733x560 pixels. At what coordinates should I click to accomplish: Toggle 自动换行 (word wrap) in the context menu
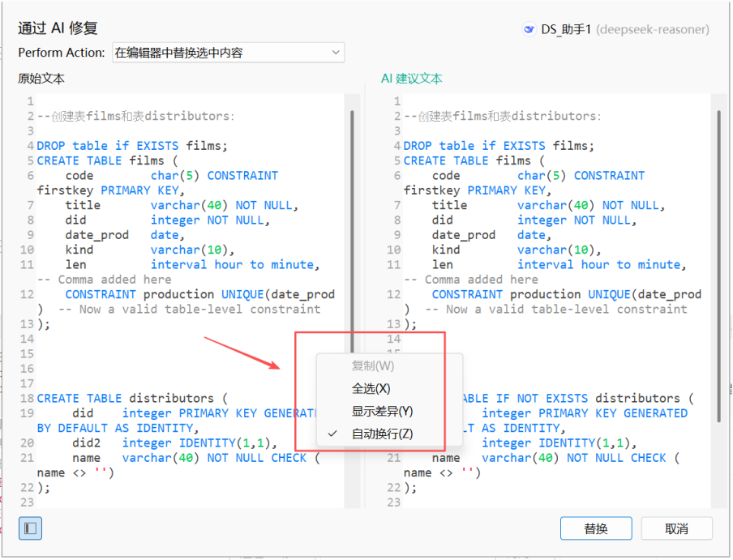382,434
